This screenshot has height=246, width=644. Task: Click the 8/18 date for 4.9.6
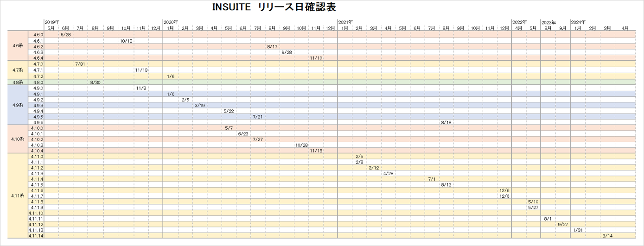pos(446,122)
